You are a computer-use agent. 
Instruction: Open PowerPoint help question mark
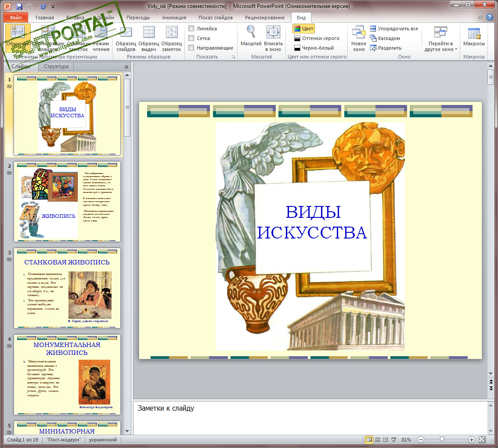click(490, 18)
